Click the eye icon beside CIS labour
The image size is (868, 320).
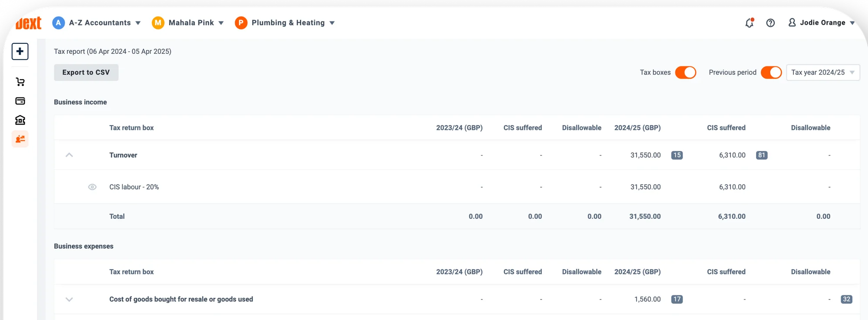(x=92, y=187)
